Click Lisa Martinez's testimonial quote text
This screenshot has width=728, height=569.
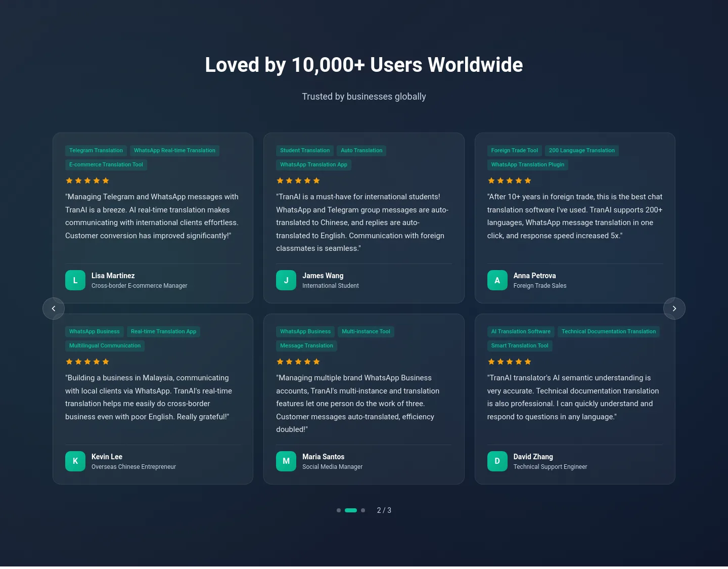pos(152,216)
